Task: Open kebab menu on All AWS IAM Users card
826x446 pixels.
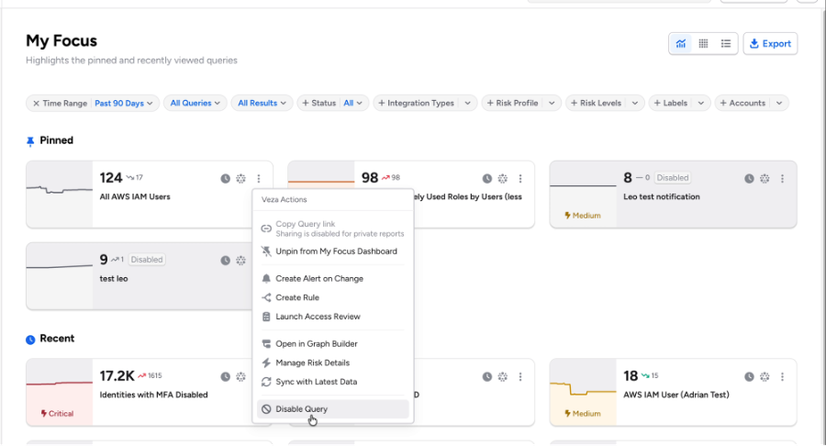Action: pyautogui.click(x=259, y=179)
